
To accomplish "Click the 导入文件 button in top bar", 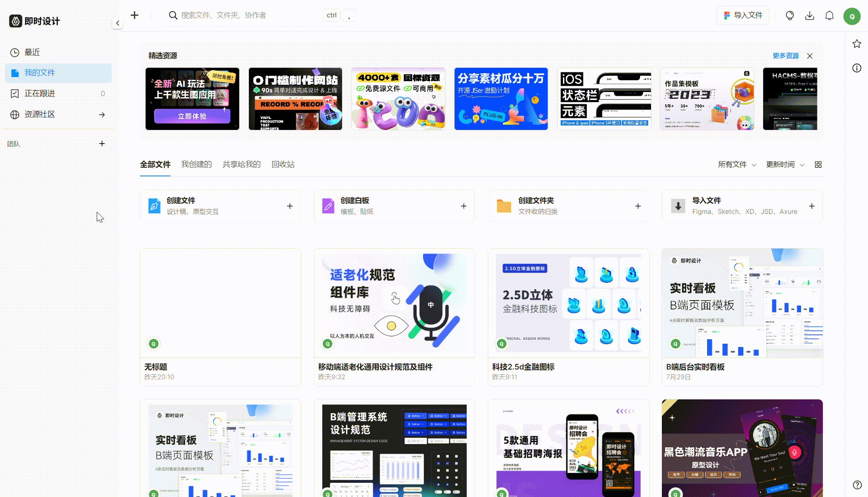I will [743, 15].
